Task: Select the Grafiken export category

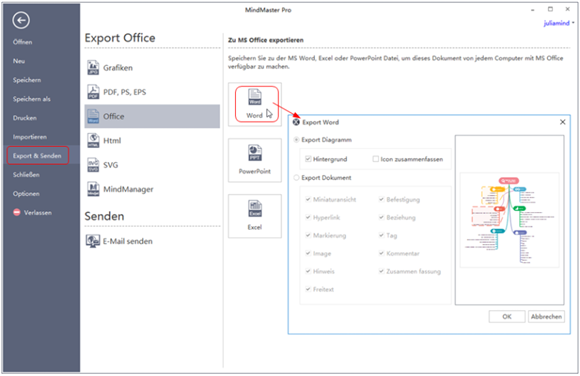Action: click(152, 68)
